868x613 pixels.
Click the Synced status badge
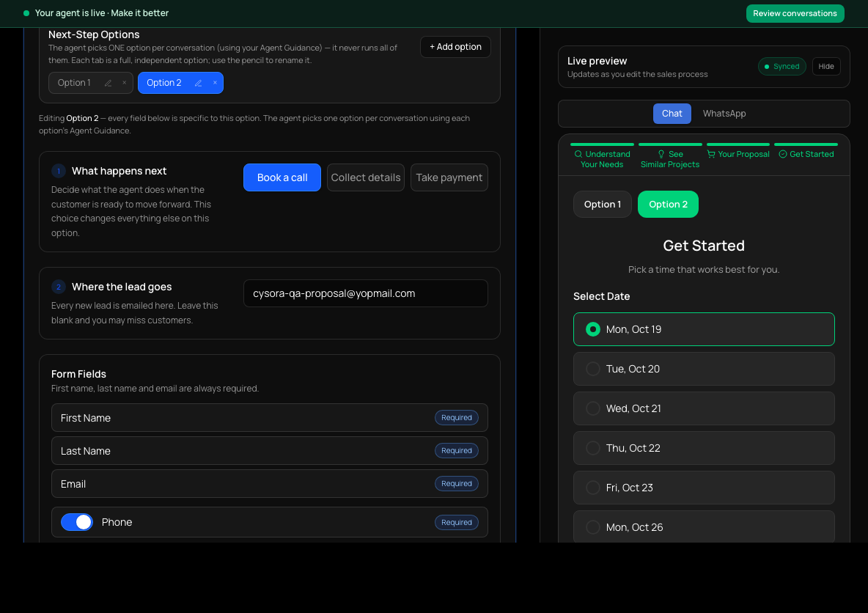tap(781, 67)
